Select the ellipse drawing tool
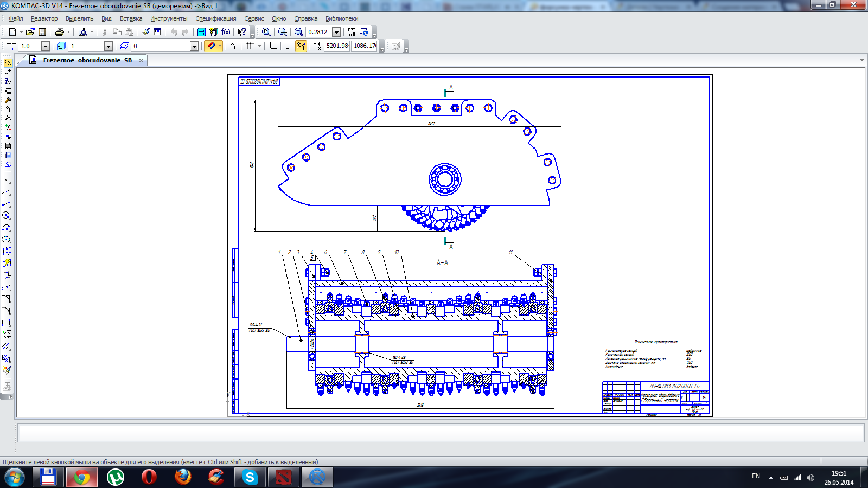 [x=7, y=239]
